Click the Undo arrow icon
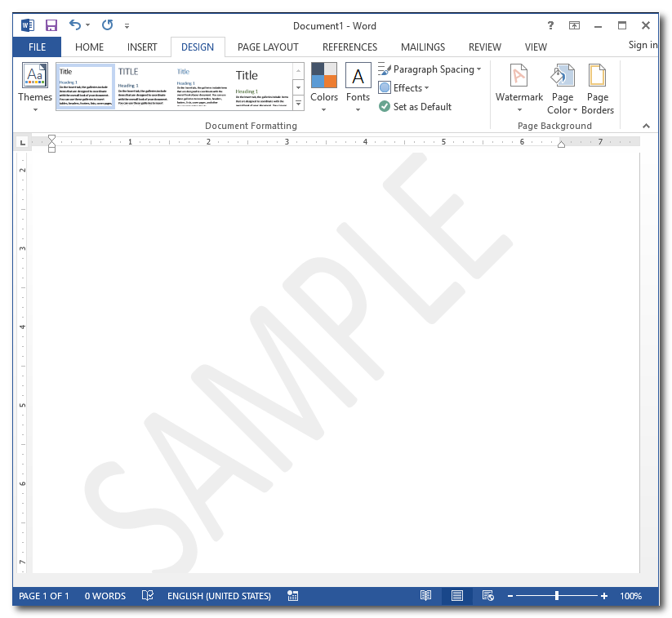The height and width of the screenshot is (618, 672). (x=75, y=25)
